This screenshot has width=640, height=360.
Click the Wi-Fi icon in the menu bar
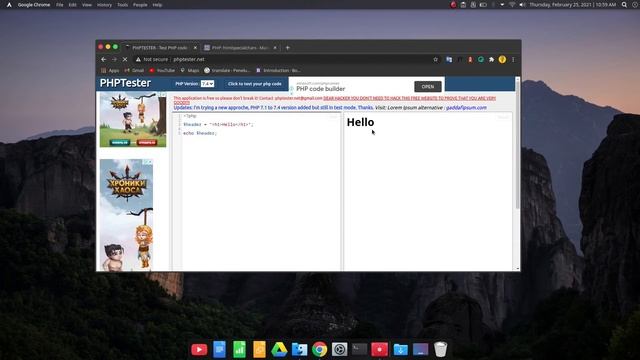[x=512, y=5]
